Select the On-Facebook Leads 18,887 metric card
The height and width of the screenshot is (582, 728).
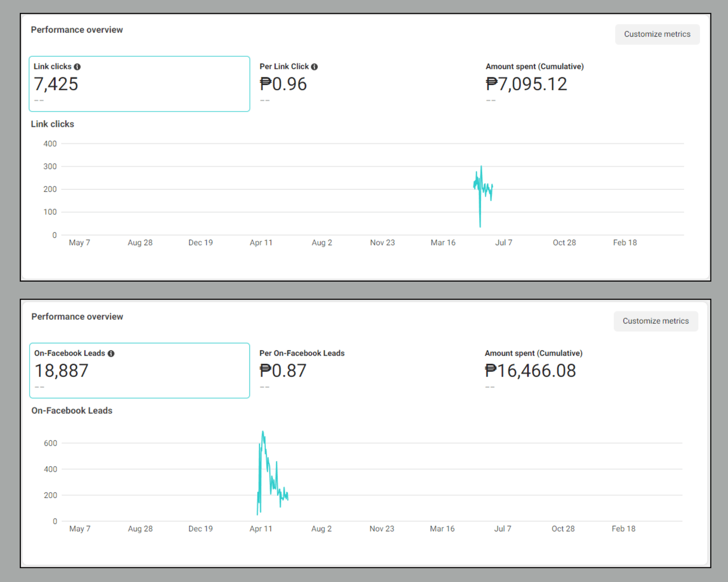139,371
